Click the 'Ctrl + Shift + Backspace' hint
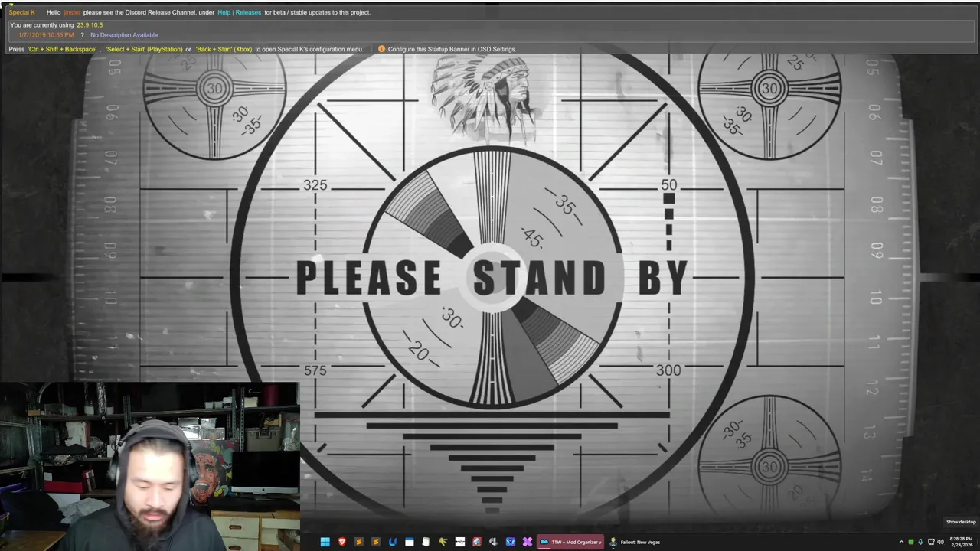The width and height of the screenshot is (980, 551). click(x=62, y=49)
